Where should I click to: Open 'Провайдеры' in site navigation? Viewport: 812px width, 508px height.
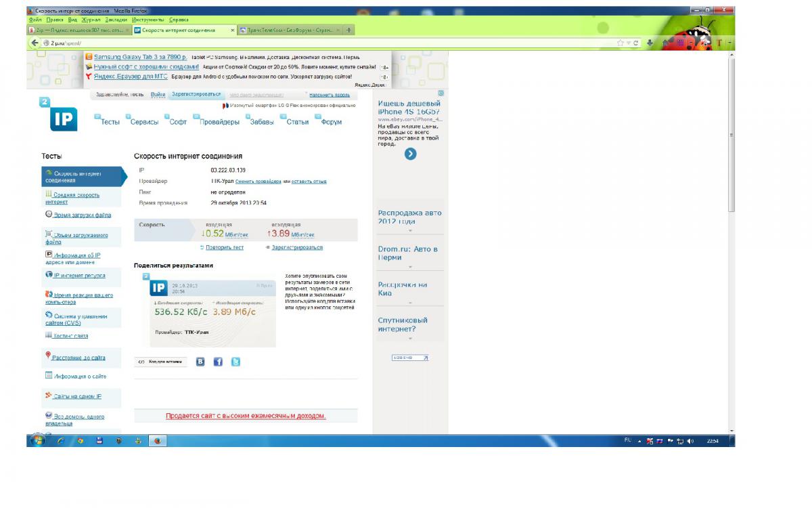click(x=219, y=122)
